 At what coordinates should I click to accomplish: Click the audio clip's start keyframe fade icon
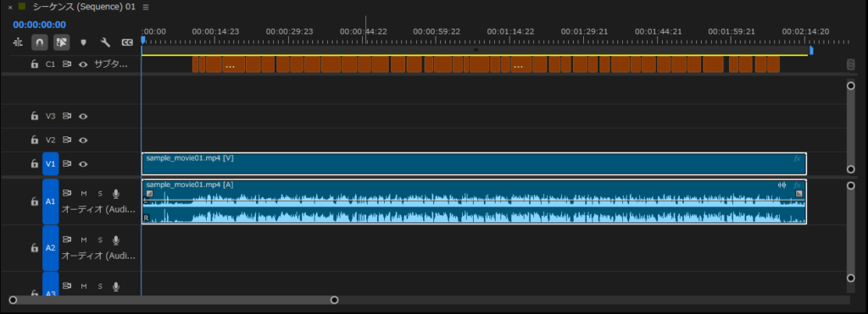149,194
